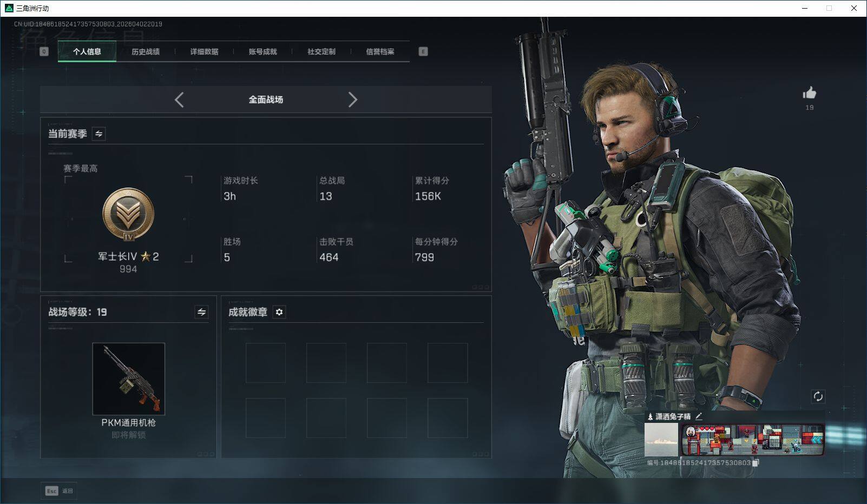
Task: Click the 累计得分 value 156K
Action: 428,196
